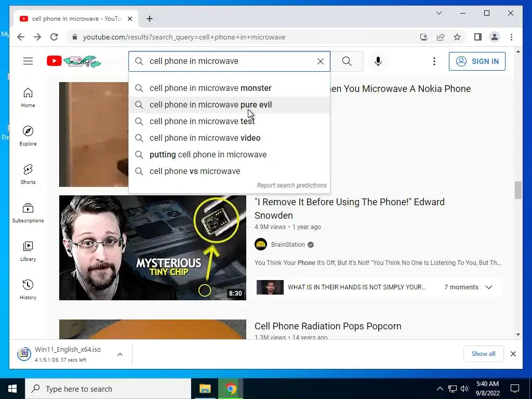Image resolution: width=532 pixels, height=399 pixels.
Task: Open Shorts in the sidebar
Action: pos(28,175)
